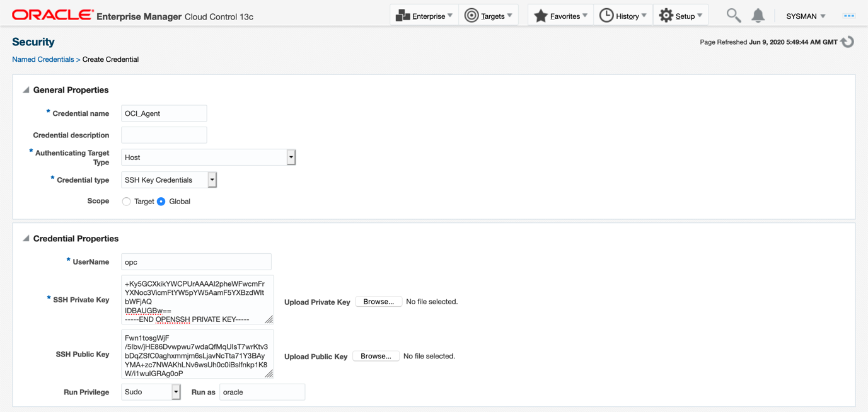Click the Targets bullseye icon
This screenshot has width=868, height=412.
click(472, 16)
